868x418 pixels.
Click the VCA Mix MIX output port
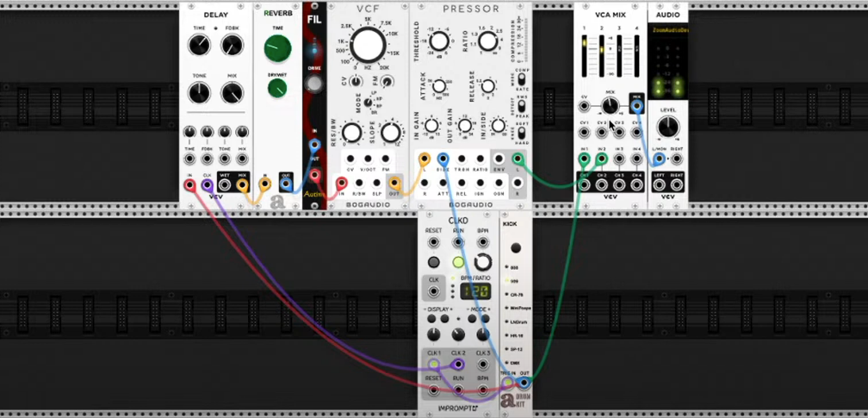coord(637,105)
